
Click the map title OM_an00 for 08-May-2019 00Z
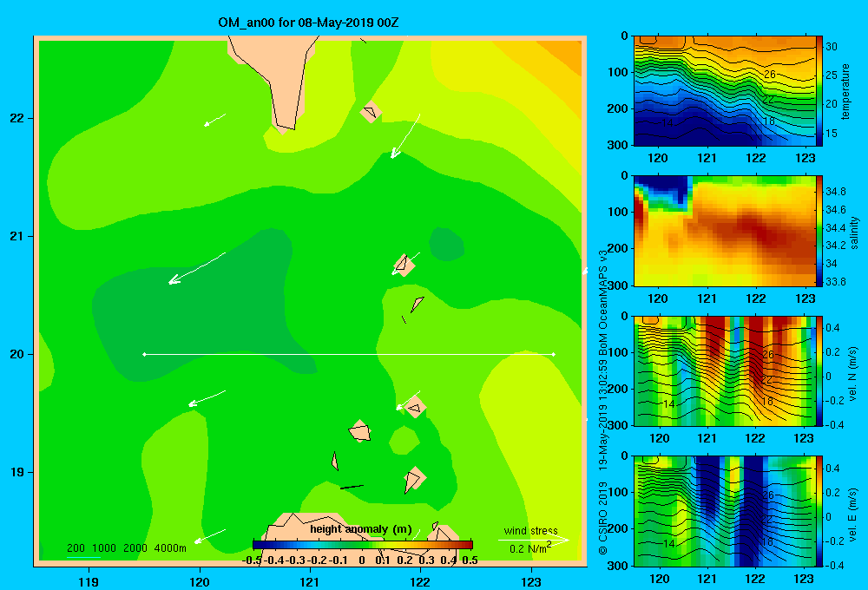tap(308, 23)
